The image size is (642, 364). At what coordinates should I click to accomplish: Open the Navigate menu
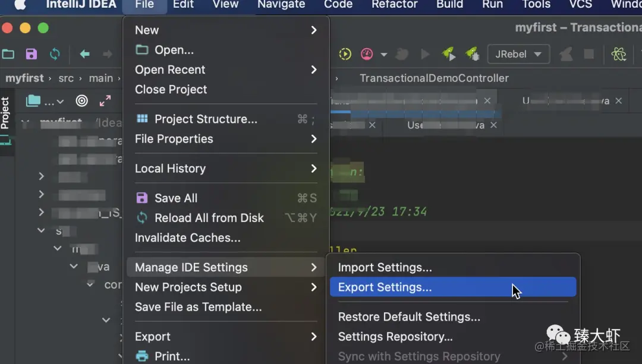click(x=281, y=5)
